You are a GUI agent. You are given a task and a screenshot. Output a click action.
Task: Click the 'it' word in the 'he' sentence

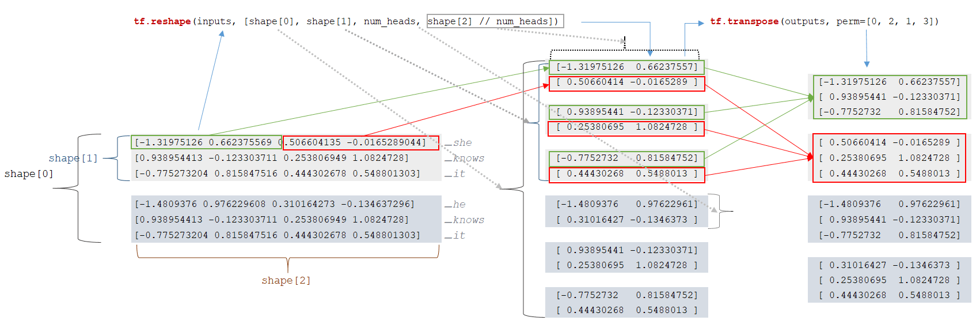tap(459, 235)
